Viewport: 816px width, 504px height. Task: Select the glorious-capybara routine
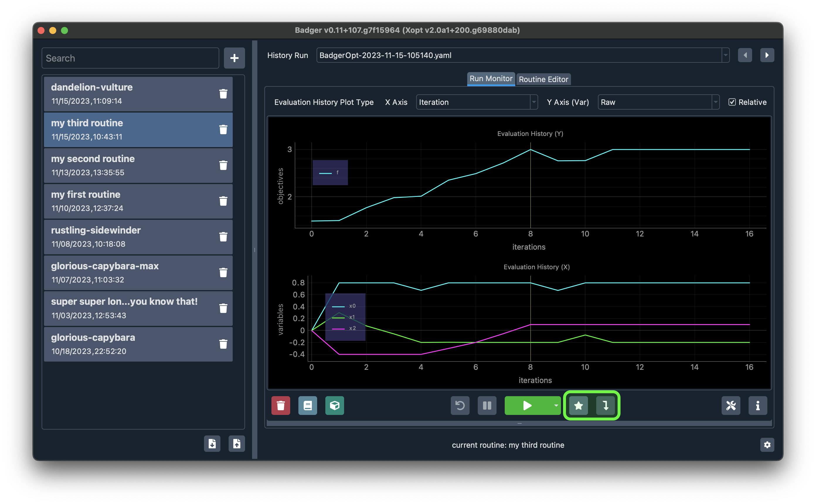(x=138, y=344)
